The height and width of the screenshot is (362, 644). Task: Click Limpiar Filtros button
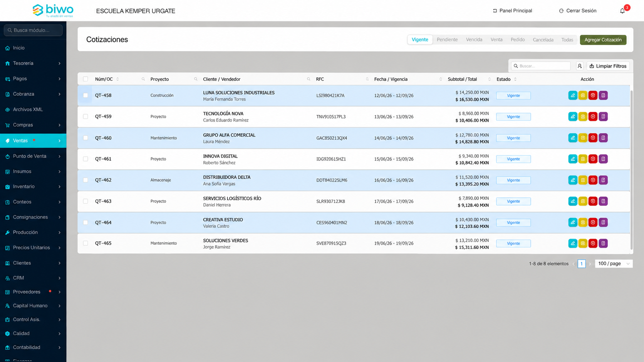(x=608, y=66)
